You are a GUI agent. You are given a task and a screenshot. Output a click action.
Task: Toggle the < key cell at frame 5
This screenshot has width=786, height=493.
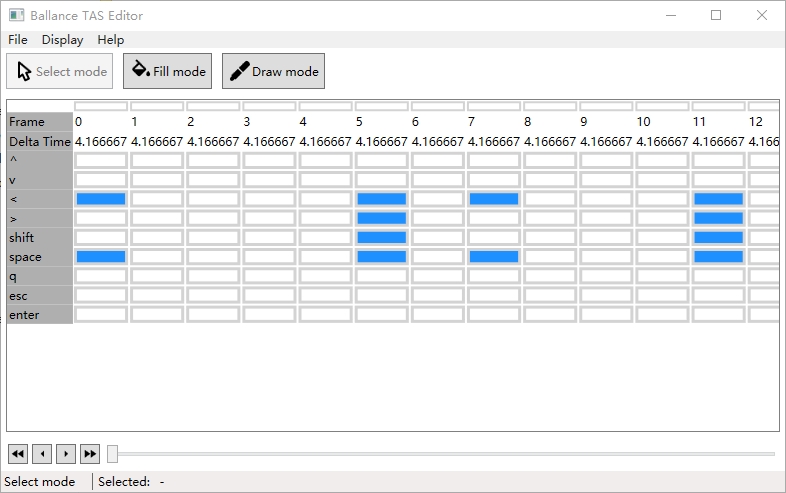click(x=381, y=199)
